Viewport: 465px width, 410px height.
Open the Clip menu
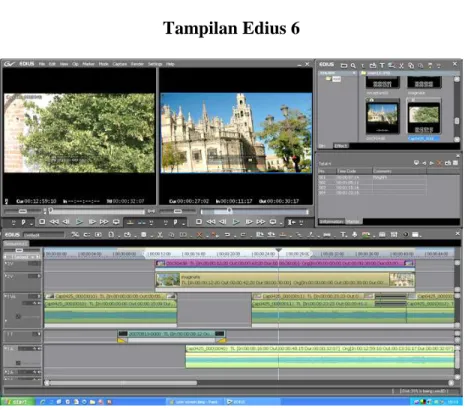pyautogui.click(x=76, y=64)
